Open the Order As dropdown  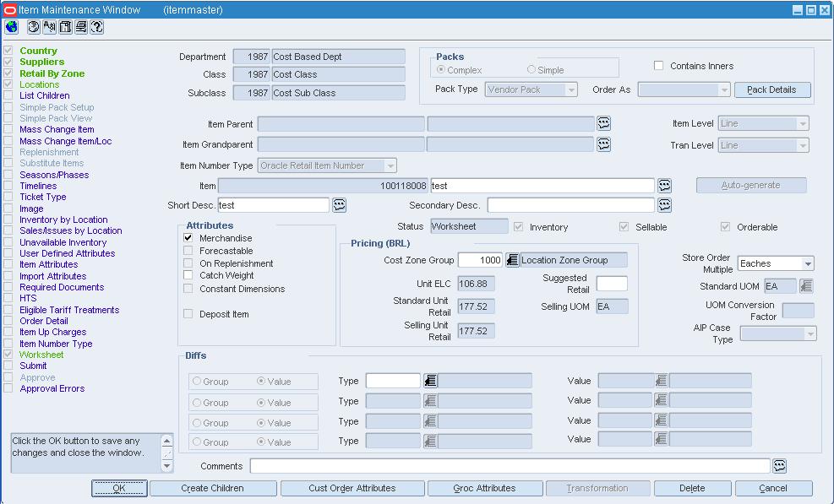724,89
